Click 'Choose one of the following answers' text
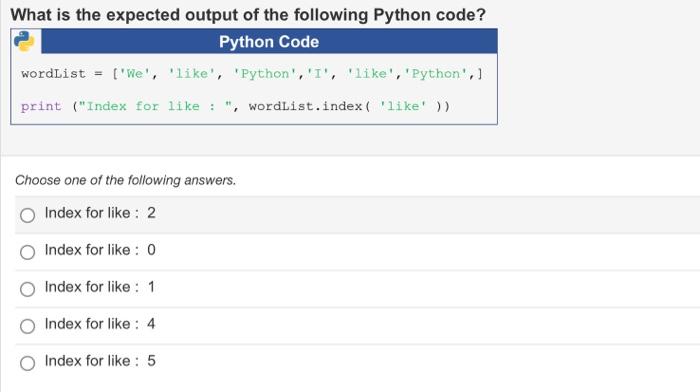The image size is (700, 392). point(125,180)
